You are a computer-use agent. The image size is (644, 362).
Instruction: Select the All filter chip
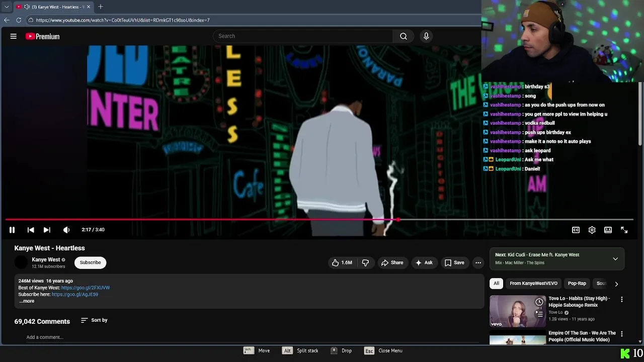click(496, 284)
